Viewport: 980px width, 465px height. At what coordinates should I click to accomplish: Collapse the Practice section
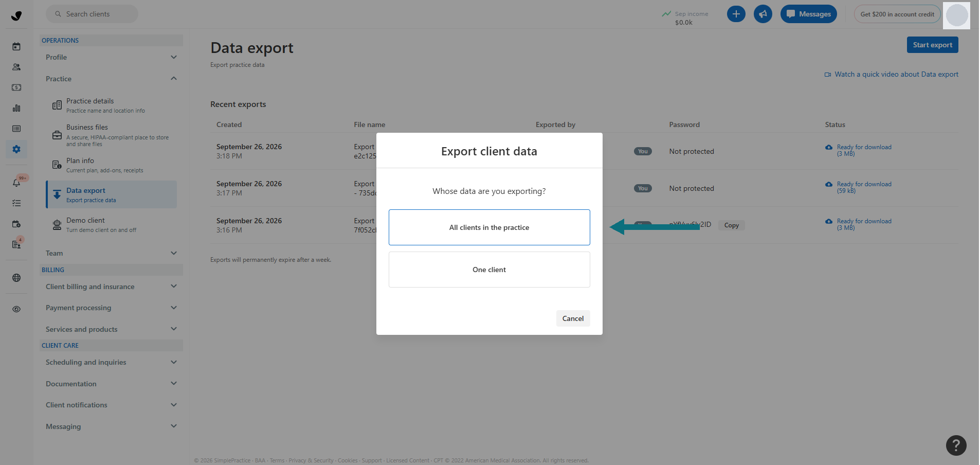[x=111, y=79]
